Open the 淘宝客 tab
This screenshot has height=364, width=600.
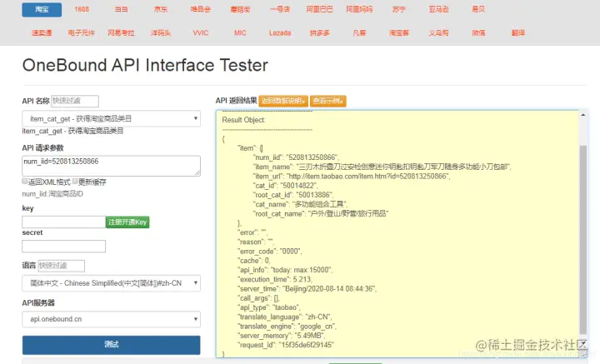pyautogui.click(x=398, y=32)
